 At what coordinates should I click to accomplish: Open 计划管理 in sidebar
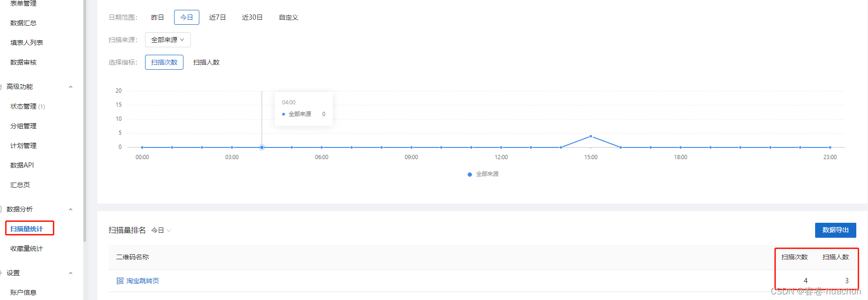pyautogui.click(x=23, y=146)
